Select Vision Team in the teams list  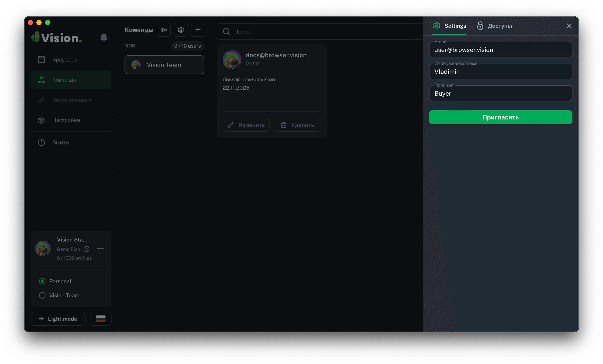pos(164,65)
